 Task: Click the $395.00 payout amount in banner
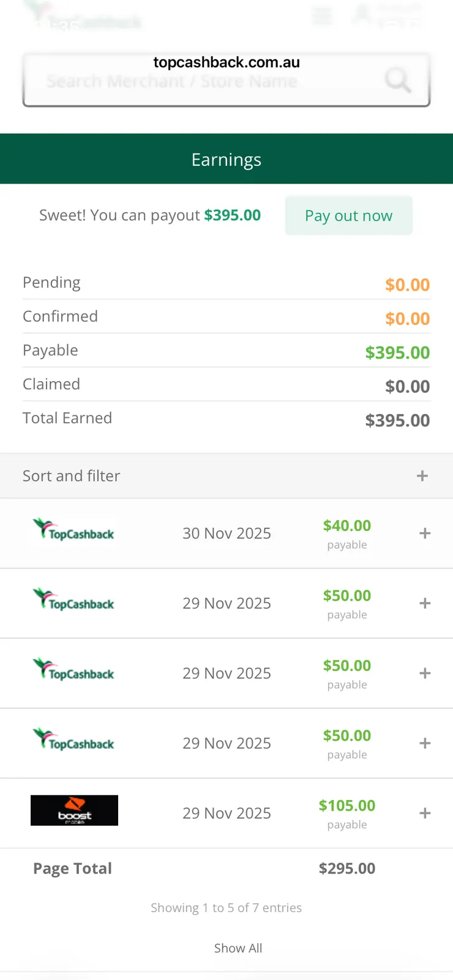click(233, 215)
